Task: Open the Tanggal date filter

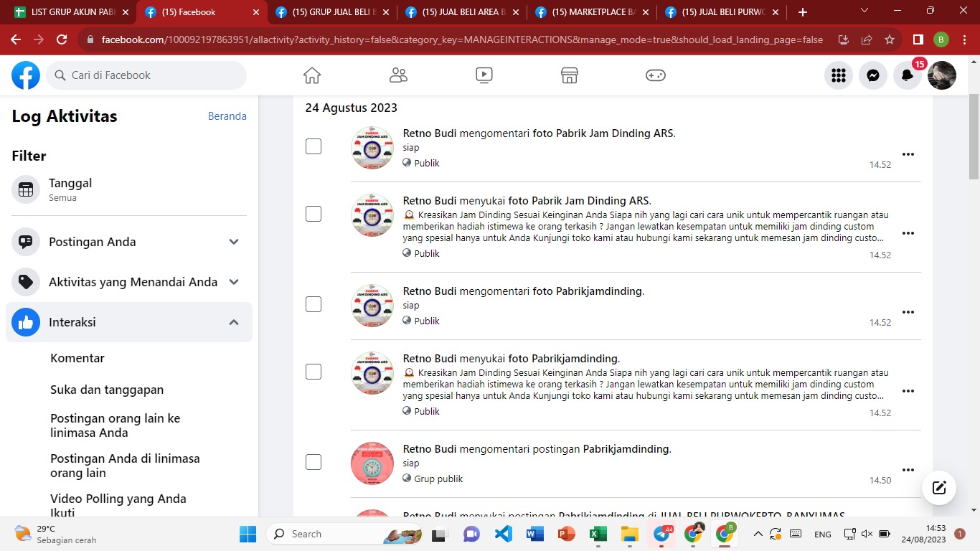Action: [x=129, y=189]
